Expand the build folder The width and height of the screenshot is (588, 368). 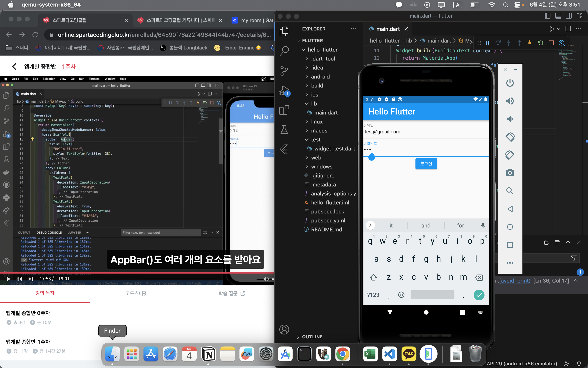click(x=307, y=86)
